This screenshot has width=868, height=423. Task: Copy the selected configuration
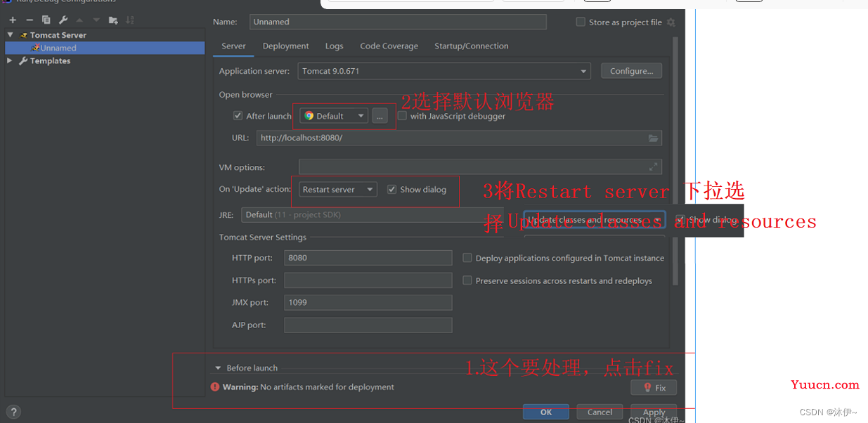[46, 20]
